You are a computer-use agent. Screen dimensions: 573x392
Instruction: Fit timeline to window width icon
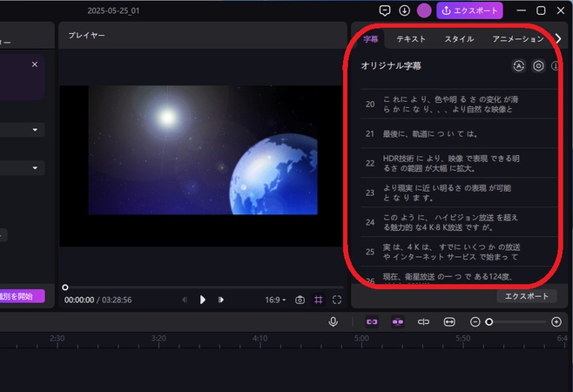449,321
